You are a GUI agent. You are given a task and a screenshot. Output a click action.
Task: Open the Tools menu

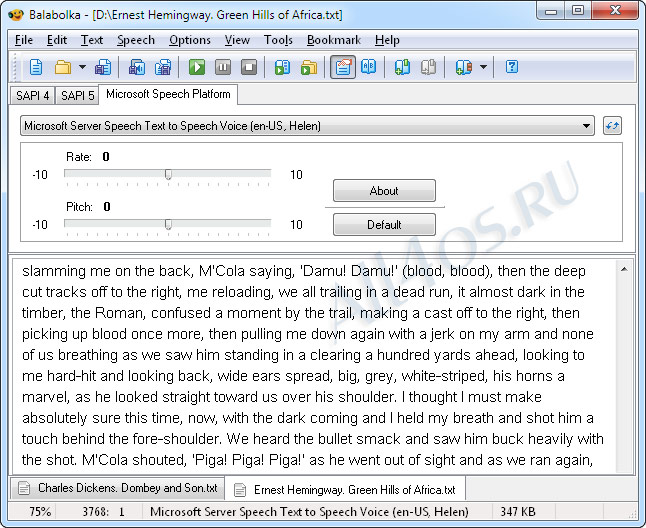(x=278, y=40)
